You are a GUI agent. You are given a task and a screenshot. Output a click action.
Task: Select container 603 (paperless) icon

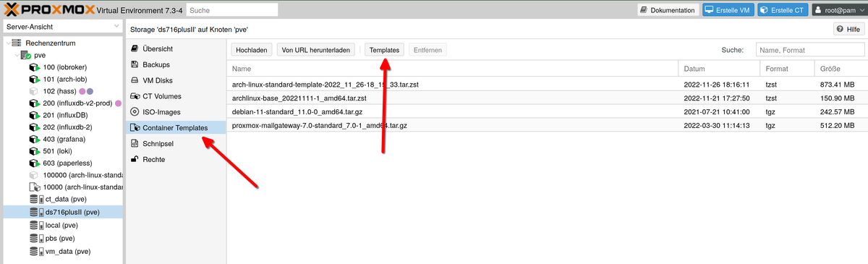click(34, 163)
